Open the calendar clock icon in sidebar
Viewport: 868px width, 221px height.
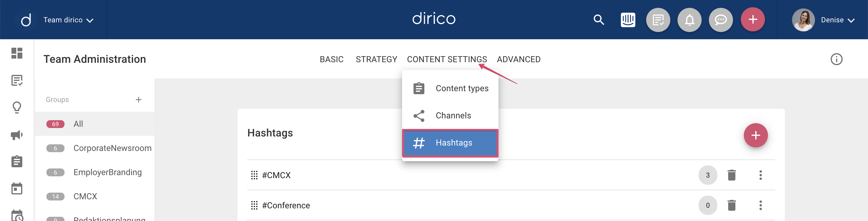[x=17, y=215]
